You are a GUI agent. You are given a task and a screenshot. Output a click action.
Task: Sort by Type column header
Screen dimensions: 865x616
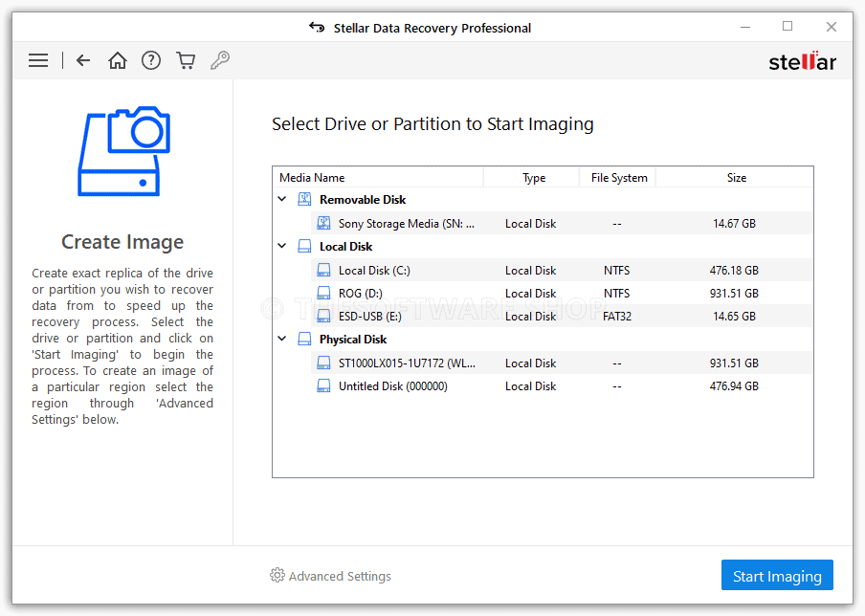click(531, 178)
